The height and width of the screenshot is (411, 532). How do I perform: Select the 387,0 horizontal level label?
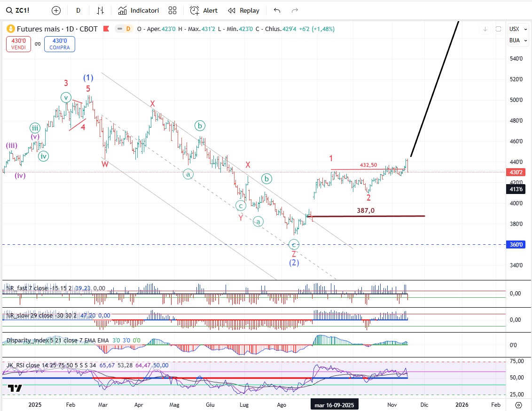[x=366, y=210]
